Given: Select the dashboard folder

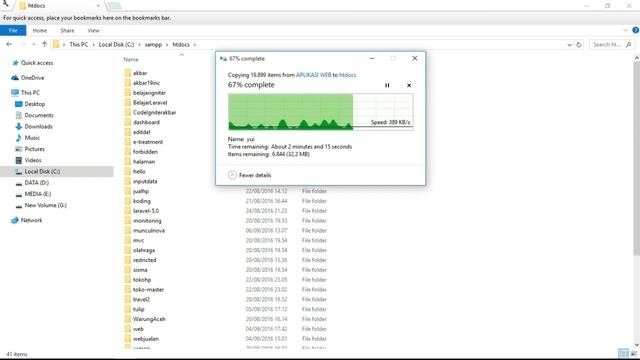Looking at the screenshot, I should click(142, 122).
